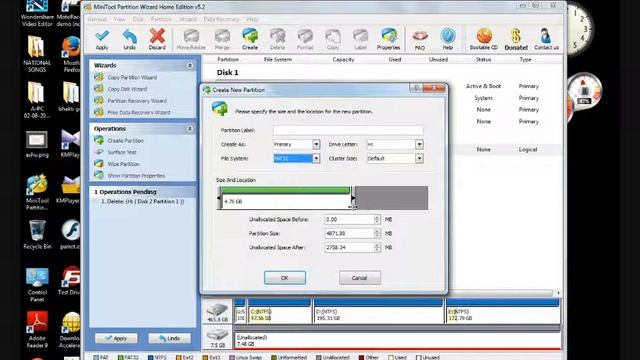640x360 pixels.
Task: Select the Merge toolbar icon
Action: (x=222, y=40)
